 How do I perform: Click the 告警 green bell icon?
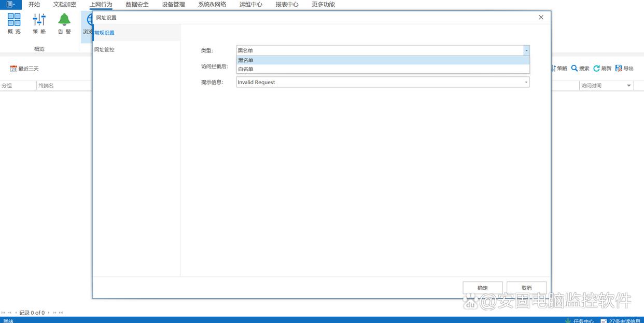coord(64,20)
